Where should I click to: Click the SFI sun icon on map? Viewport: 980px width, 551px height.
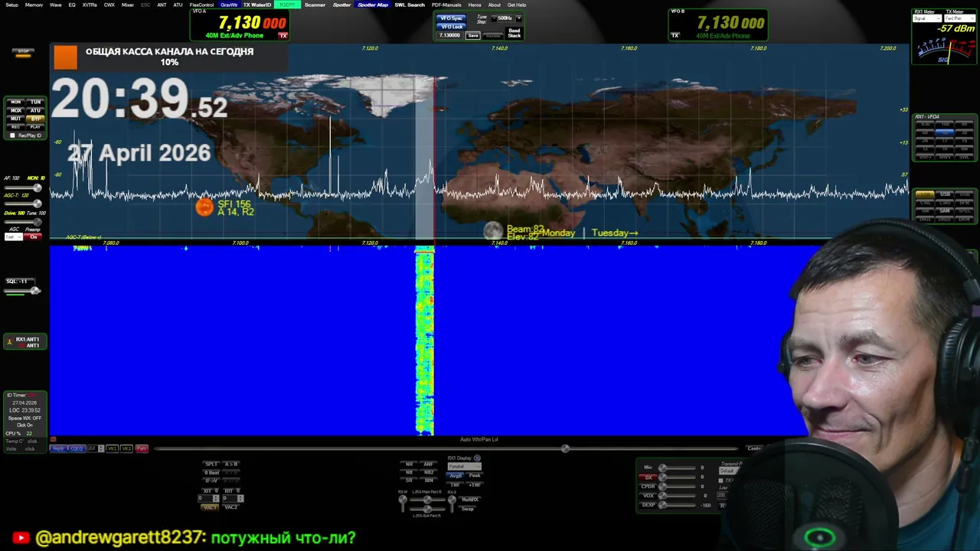[204, 207]
